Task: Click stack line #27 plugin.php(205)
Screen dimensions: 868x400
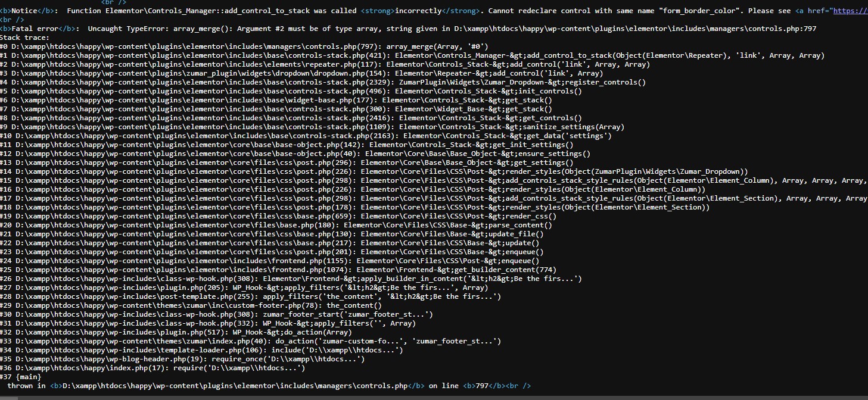Action: coord(244,287)
